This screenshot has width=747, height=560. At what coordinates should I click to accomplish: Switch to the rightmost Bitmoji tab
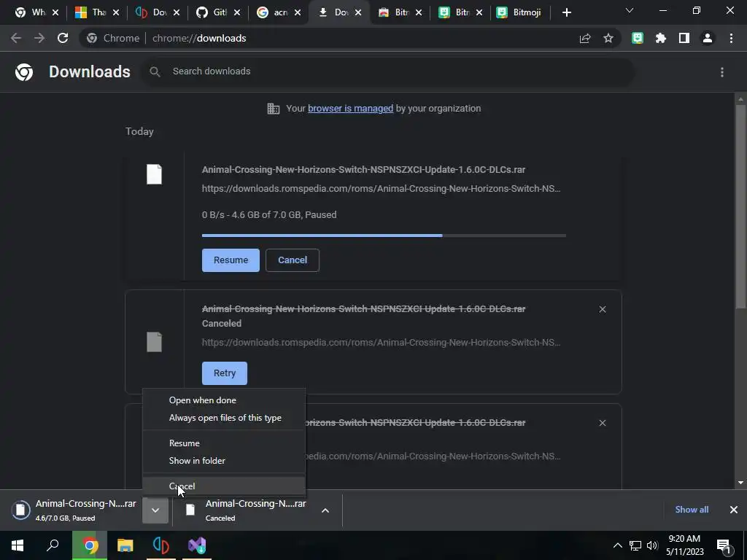point(521,12)
